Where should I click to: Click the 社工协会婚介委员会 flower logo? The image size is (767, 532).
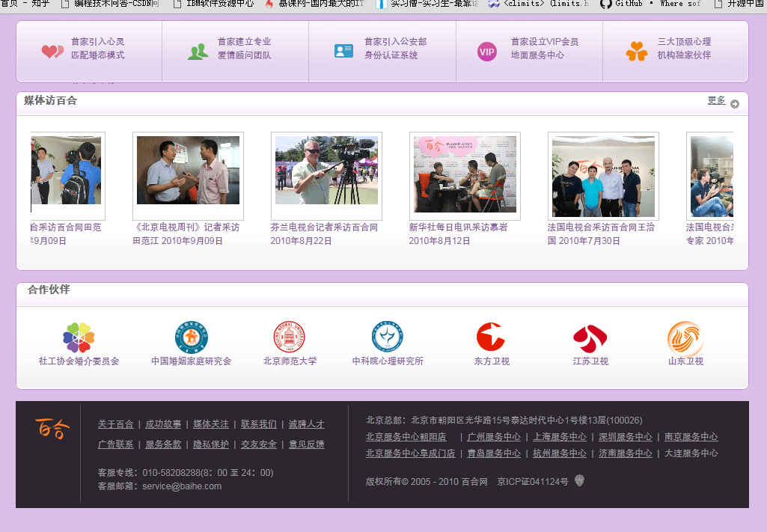click(77, 338)
